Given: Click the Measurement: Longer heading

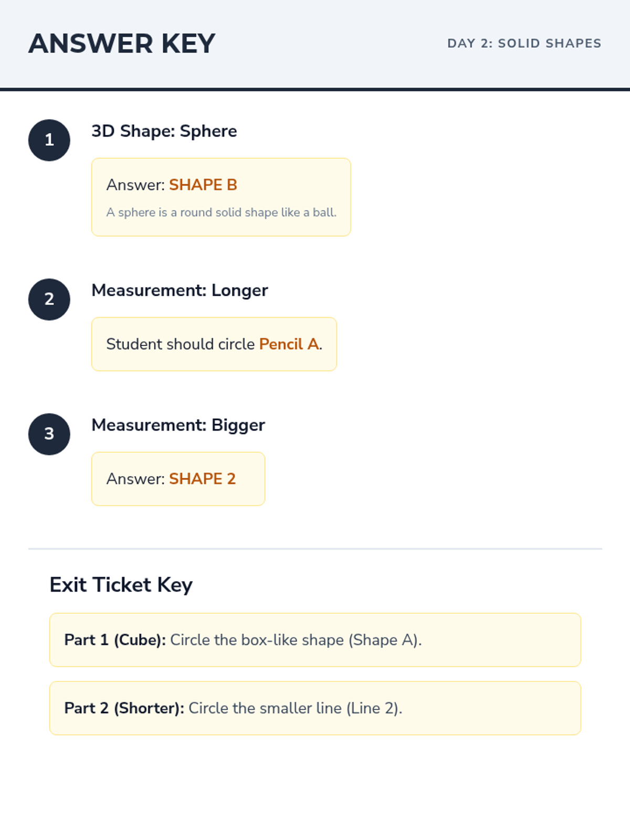Looking at the screenshot, I should [180, 290].
